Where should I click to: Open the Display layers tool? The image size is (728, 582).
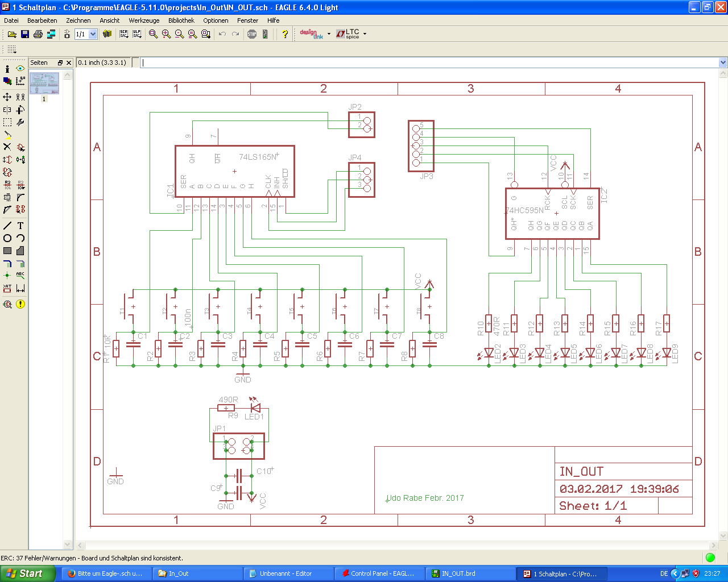[7, 81]
